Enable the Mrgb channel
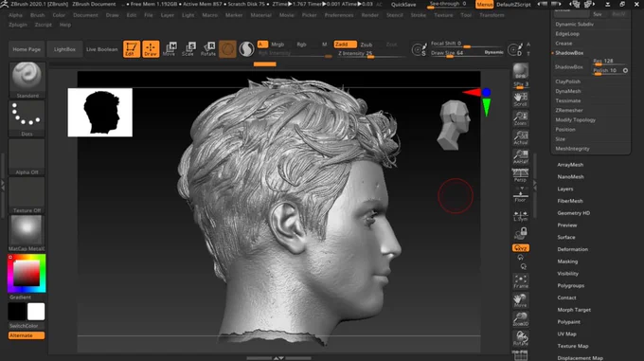Screen dimensions: 644x361 pyautogui.click(x=277, y=45)
